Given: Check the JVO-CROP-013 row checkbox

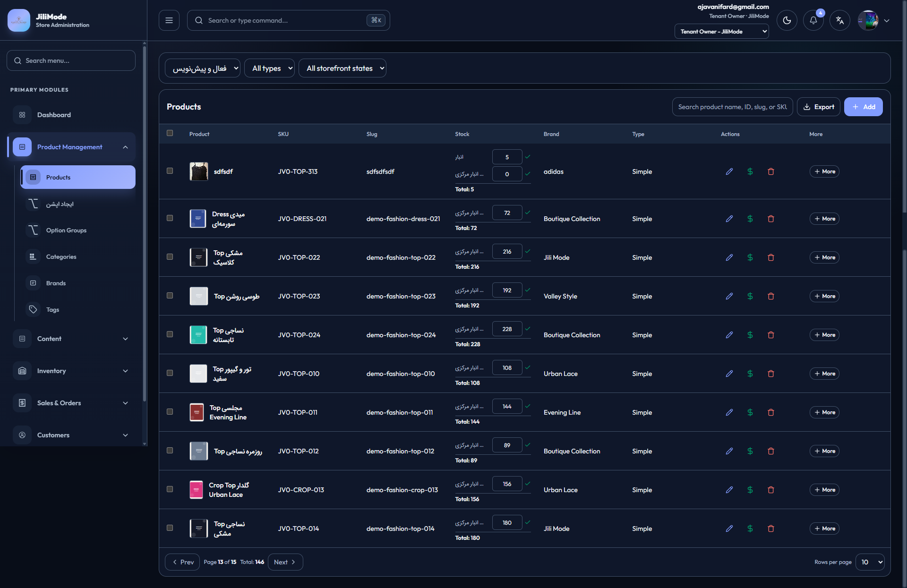Looking at the screenshot, I should 170,489.
